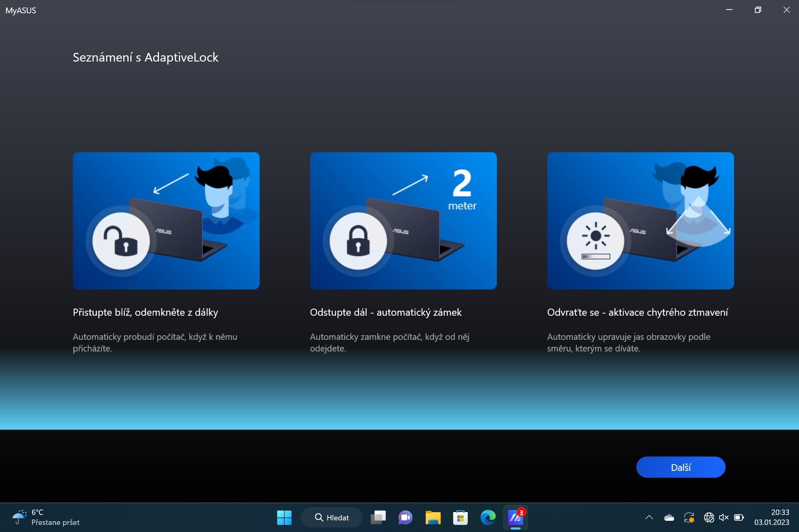Screen dimensions: 799x532
Task: Show hidden system tray icons
Action: (x=649, y=517)
